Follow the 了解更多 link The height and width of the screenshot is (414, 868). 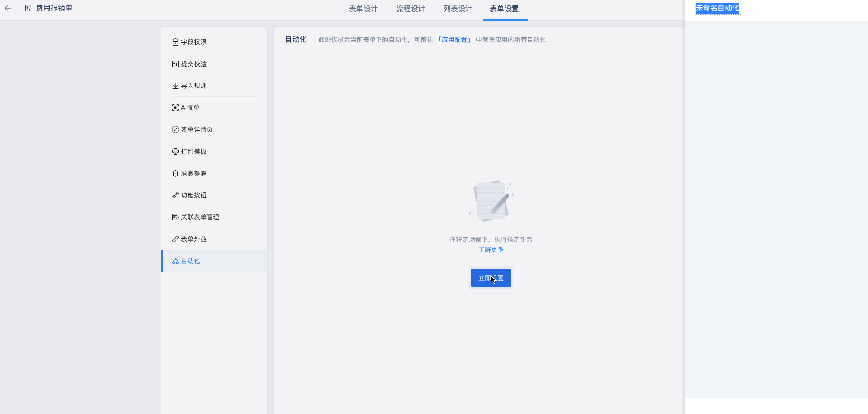(x=491, y=249)
